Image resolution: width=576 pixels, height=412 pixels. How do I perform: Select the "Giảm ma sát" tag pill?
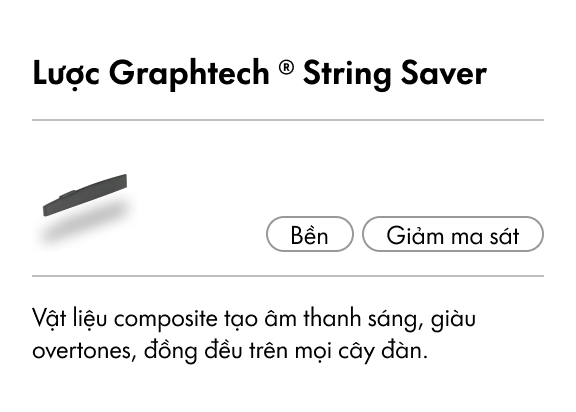click(x=453, y=234)
